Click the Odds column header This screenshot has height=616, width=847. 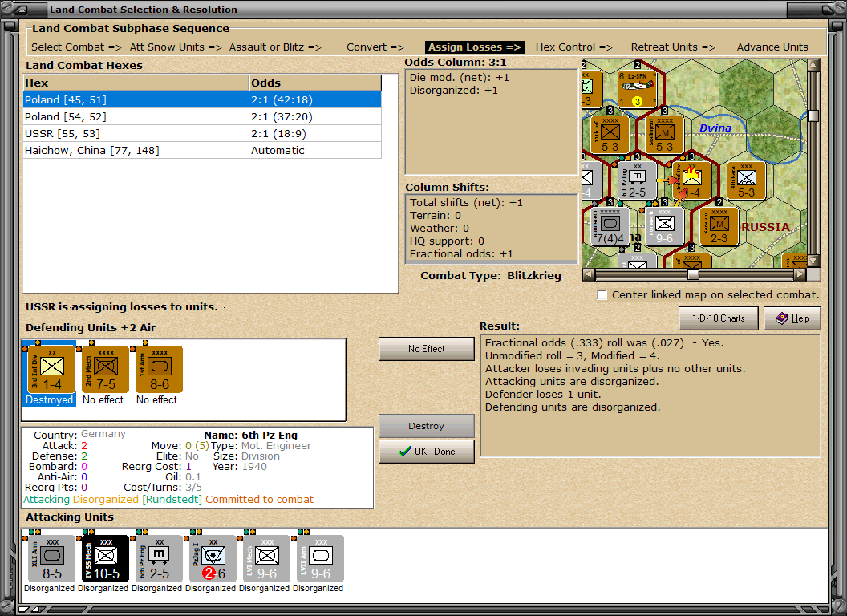[x=315, y=83]
